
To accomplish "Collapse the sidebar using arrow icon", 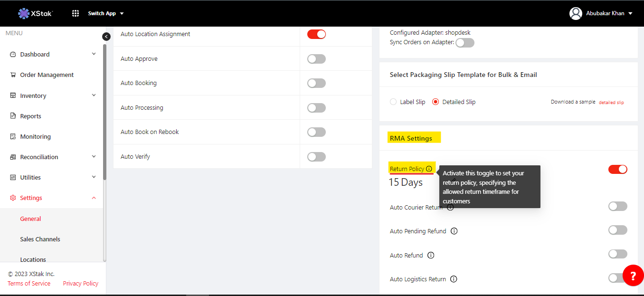I will point(106,37).
